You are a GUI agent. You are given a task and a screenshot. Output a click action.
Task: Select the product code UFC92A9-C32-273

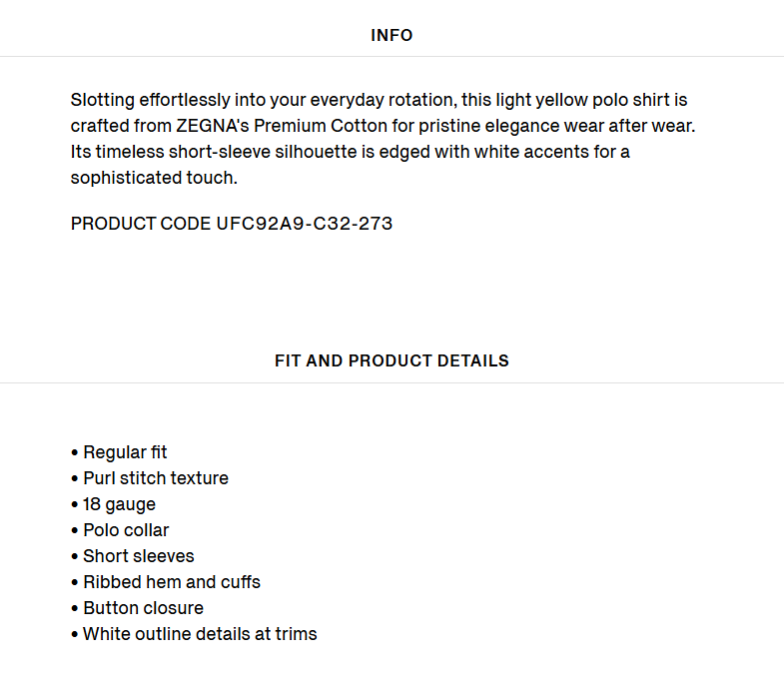click(305, 224)
